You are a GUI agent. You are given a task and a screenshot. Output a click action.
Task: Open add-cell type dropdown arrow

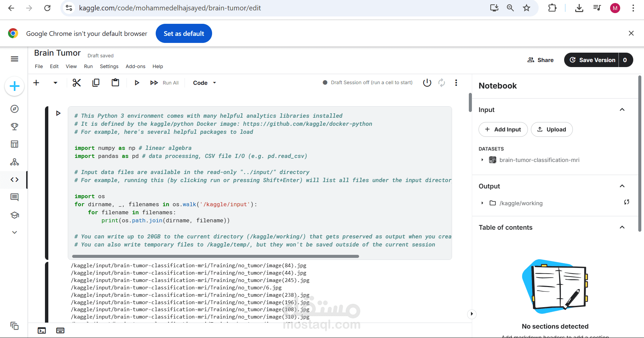click(55, 82)
